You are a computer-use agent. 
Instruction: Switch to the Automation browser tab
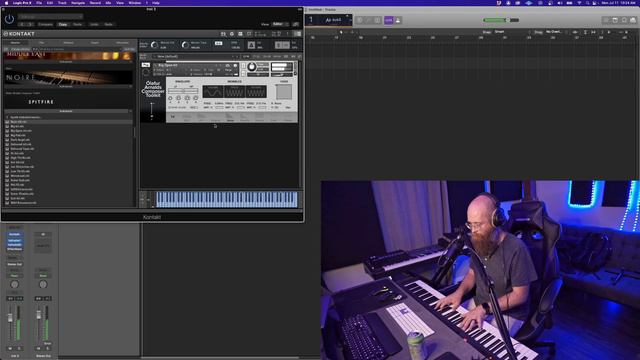pyautogui.click(x=122, y=42)
